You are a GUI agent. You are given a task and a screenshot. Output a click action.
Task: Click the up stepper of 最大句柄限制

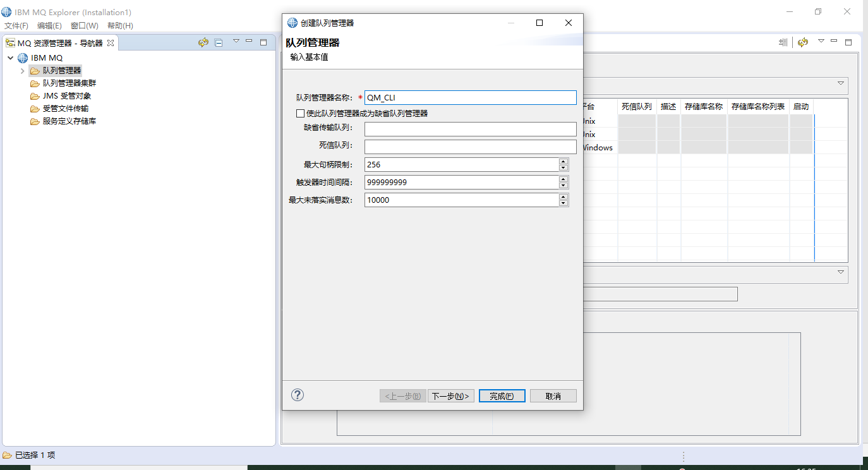tap(563, 161)
